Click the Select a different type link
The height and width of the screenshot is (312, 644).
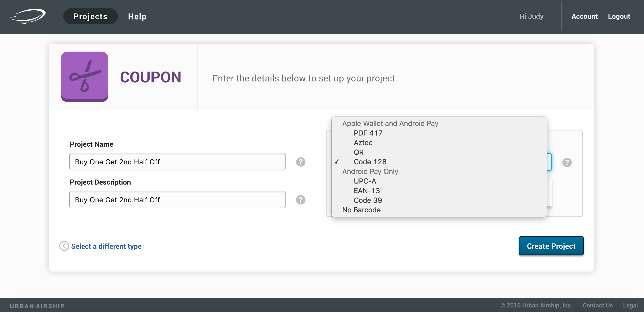point(106,246)
